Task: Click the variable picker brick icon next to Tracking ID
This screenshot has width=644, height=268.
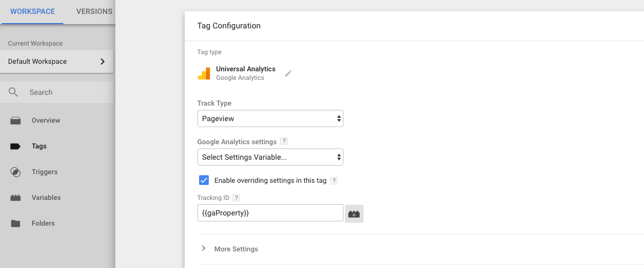Action: click(x=354, y=213)
